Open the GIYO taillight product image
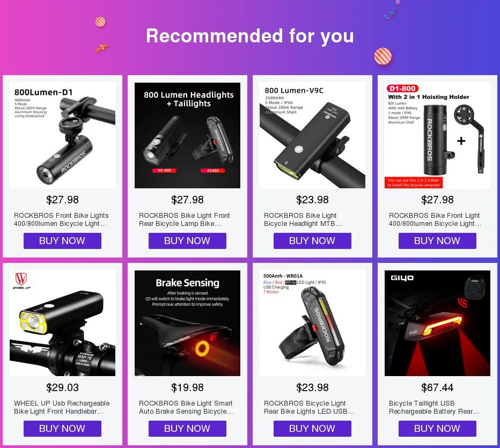This screenshot has height=448, width=500. click(438, 323)
